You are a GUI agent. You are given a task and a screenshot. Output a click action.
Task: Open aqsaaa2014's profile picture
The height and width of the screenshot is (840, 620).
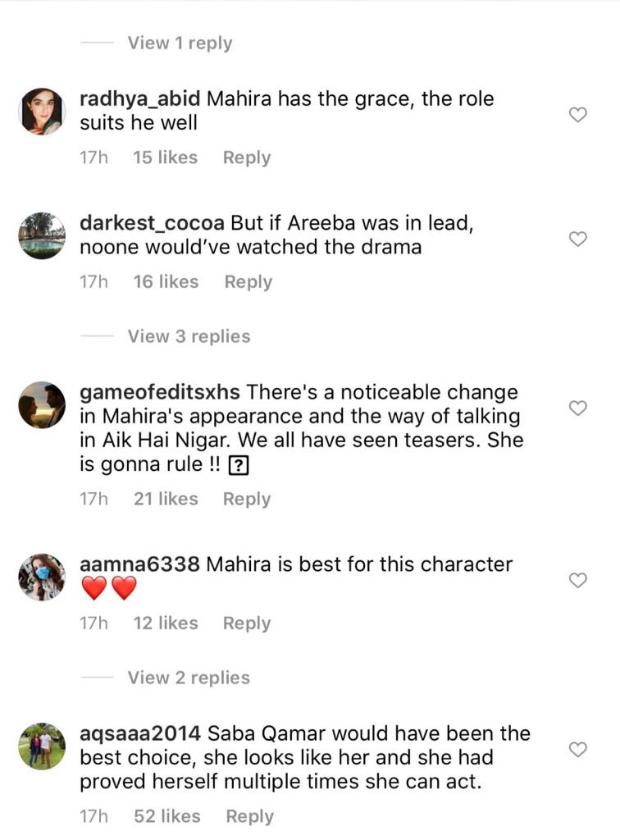click(42, 746)
